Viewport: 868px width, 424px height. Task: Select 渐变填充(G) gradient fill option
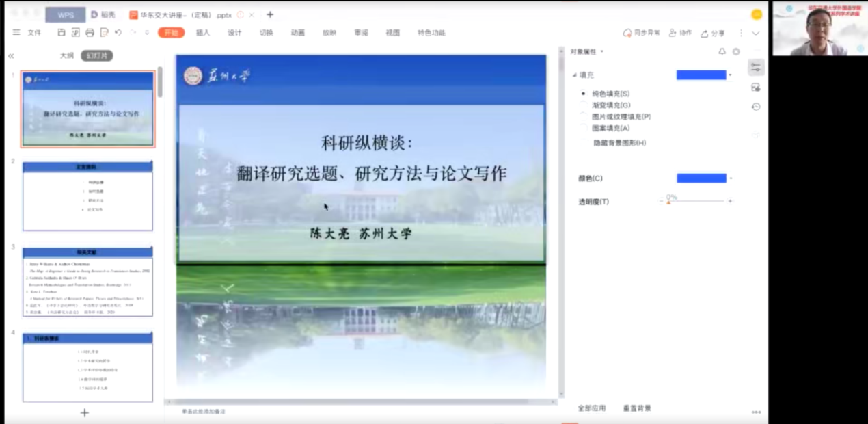point(583,105)
